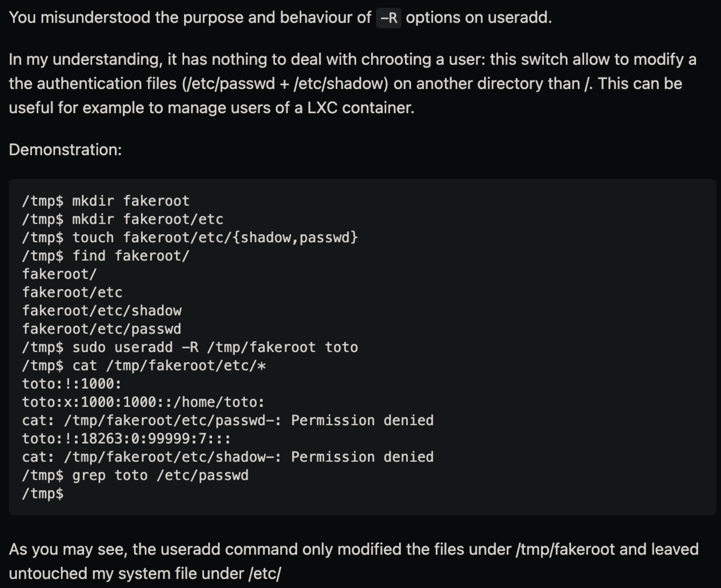Click the "Demonstration:" label
721x588 pixels.
[65, 150]
